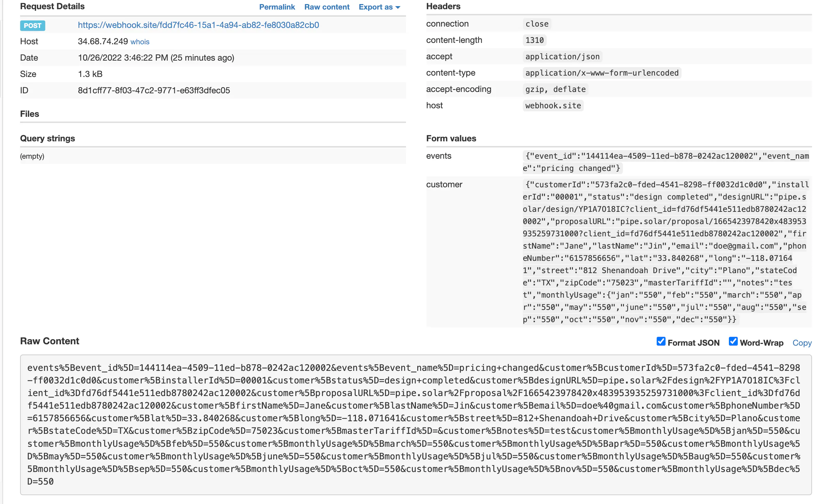Click the Raw Content text box
827x504 pixels.
coord(416,425)
